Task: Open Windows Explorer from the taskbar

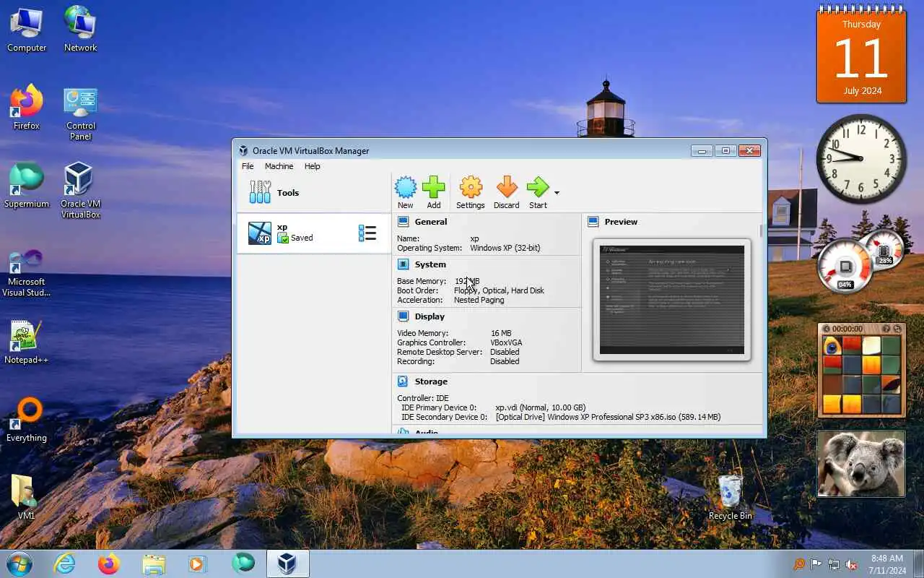Action: point(153,564)
